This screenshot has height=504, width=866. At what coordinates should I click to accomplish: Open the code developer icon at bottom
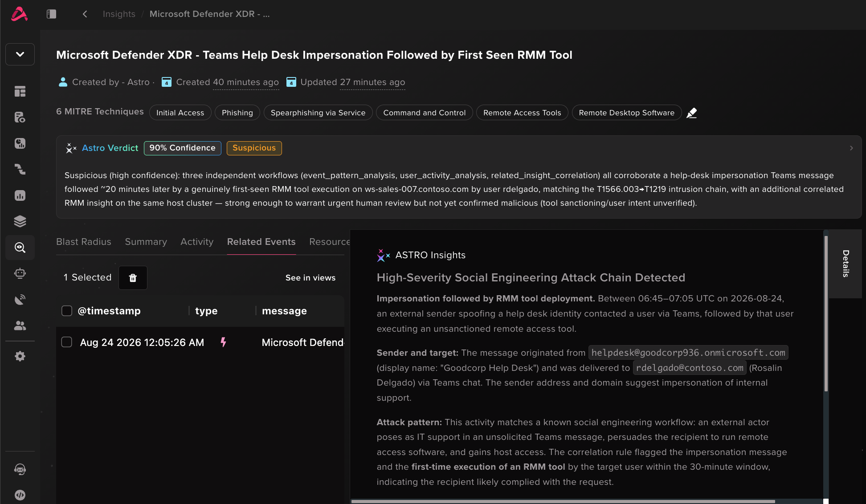coord(20,495)
